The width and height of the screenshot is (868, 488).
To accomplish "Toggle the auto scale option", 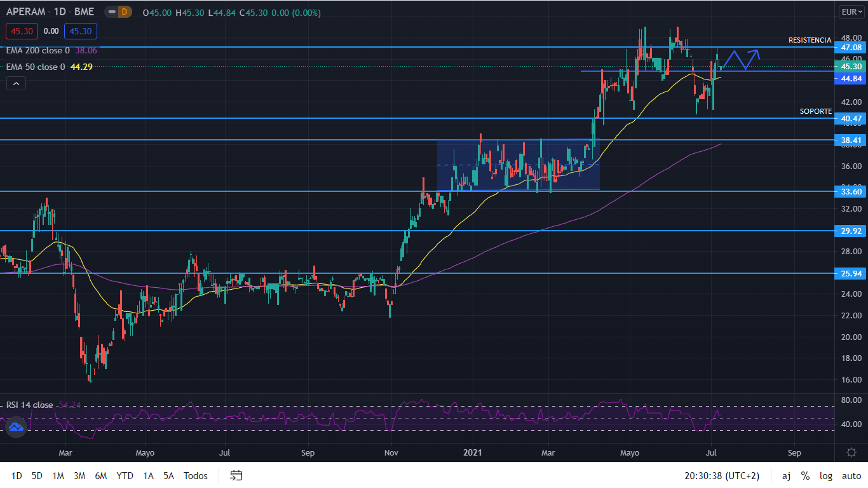I will coord(851,476).
